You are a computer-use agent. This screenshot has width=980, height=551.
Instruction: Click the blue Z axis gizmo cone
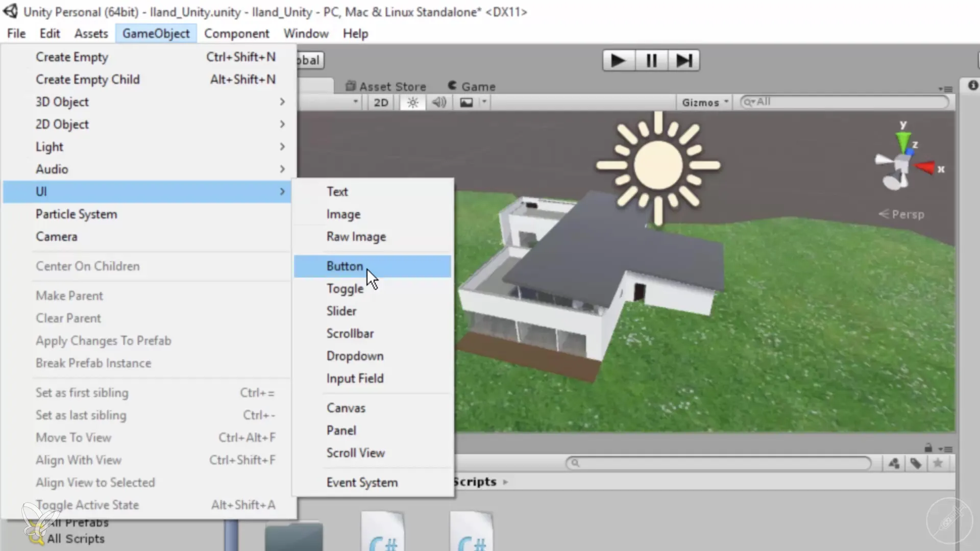(x=909, y=151)
